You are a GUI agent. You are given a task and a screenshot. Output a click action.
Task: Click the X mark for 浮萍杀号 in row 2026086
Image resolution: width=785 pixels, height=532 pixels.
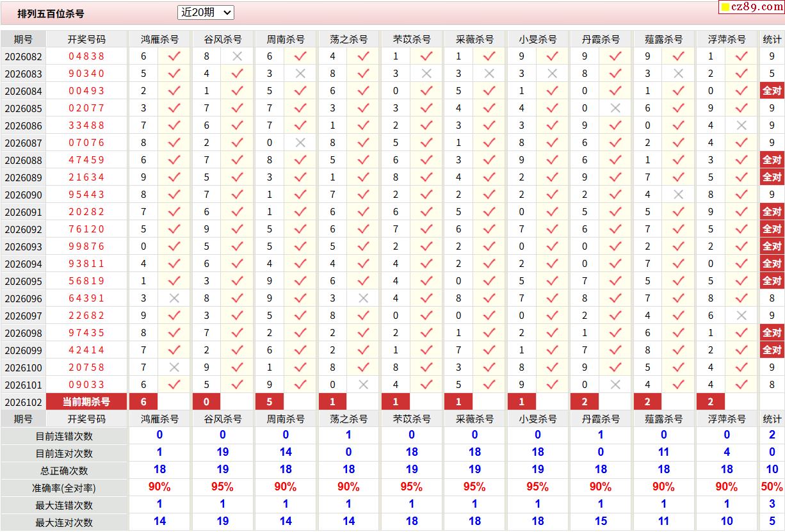pos(741,125)
